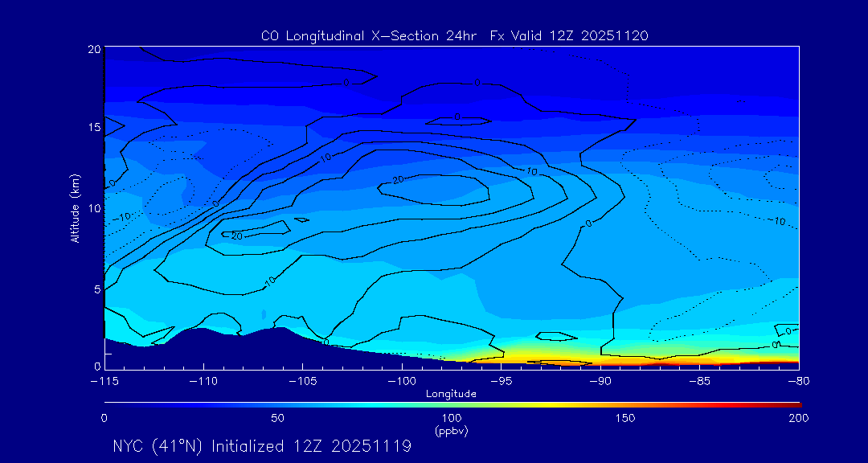Click the color bar scale label "0"
This screenshot has height=463, width=868.
(x=104, y=418)
